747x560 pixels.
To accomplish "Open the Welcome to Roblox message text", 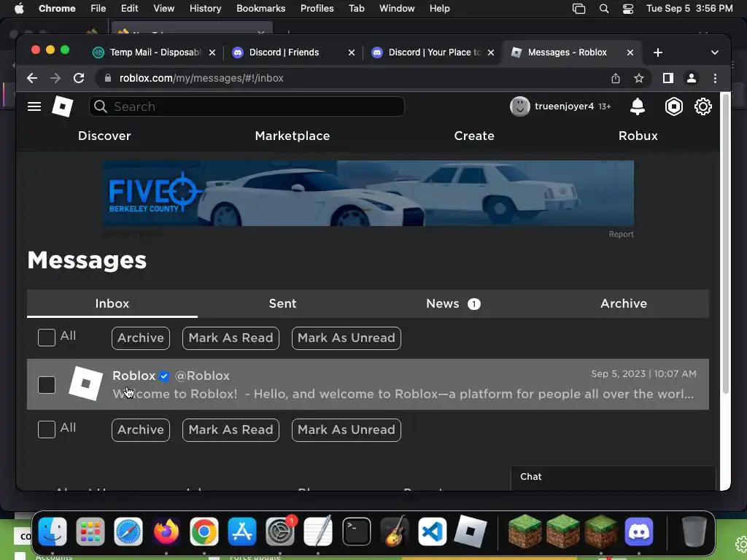I will [x=403, y=394].
